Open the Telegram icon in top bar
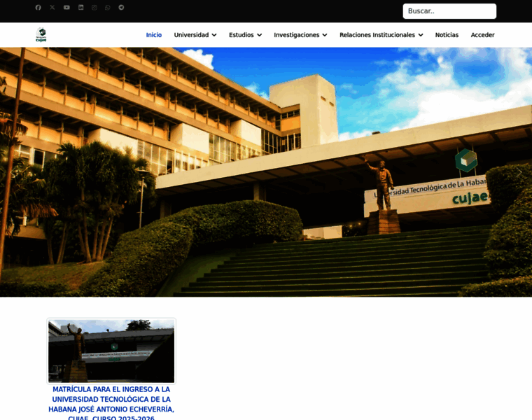Viewport: 532px width, 420px height. click(x=121, y=8)
